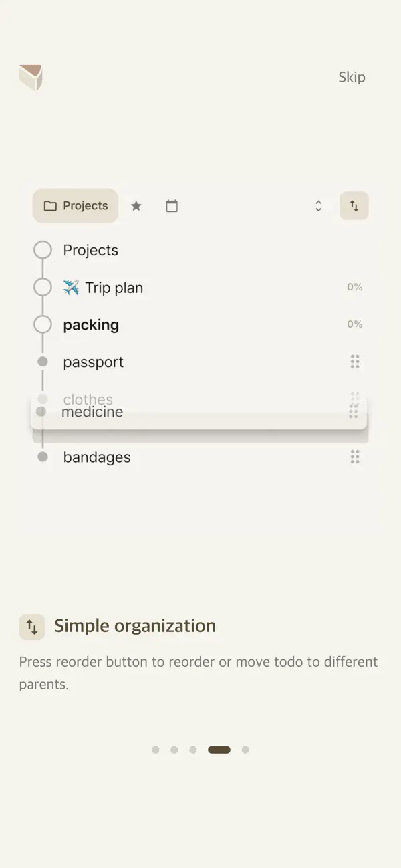
Task: Click the Skip link
Action: coord(352,77)
